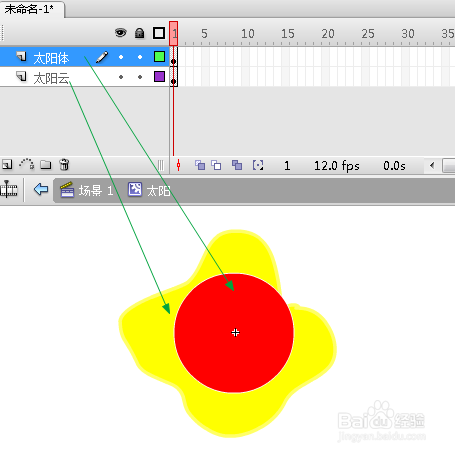
Task: Add a motion guide layer
Action: pyautogui.click(x=27, y=164)
